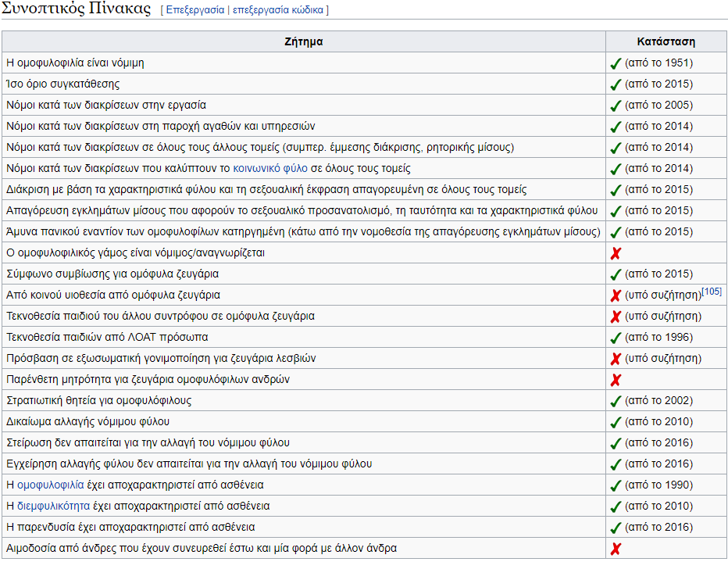
Task: Select the text (από το 1996)
Action: (x=658, y=337)
